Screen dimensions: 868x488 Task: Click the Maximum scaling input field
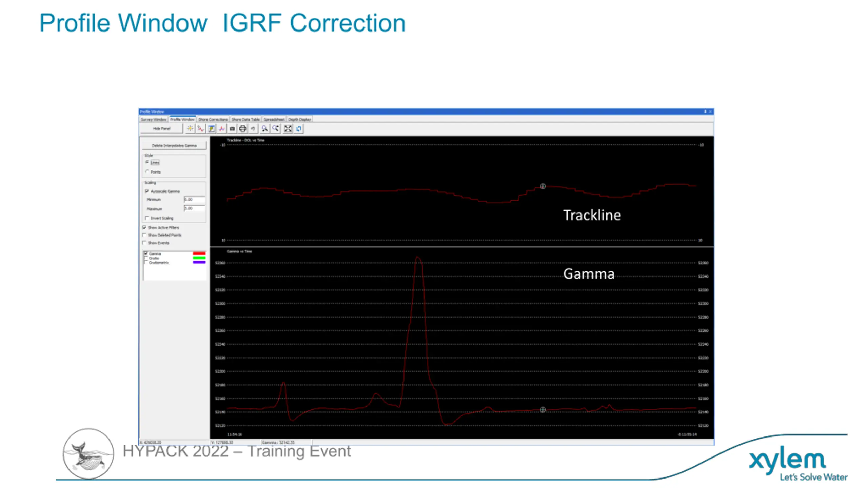pos(194,208)
